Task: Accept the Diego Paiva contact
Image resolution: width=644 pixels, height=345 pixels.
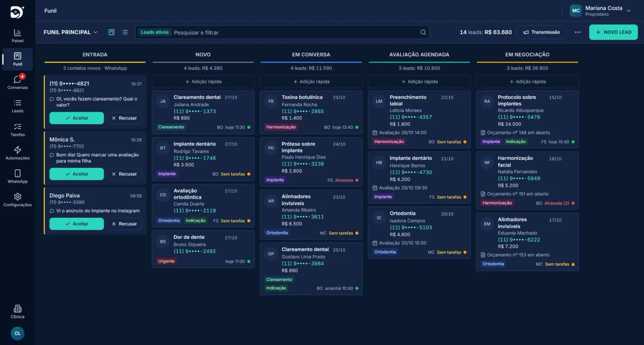Action: point(76,224)
